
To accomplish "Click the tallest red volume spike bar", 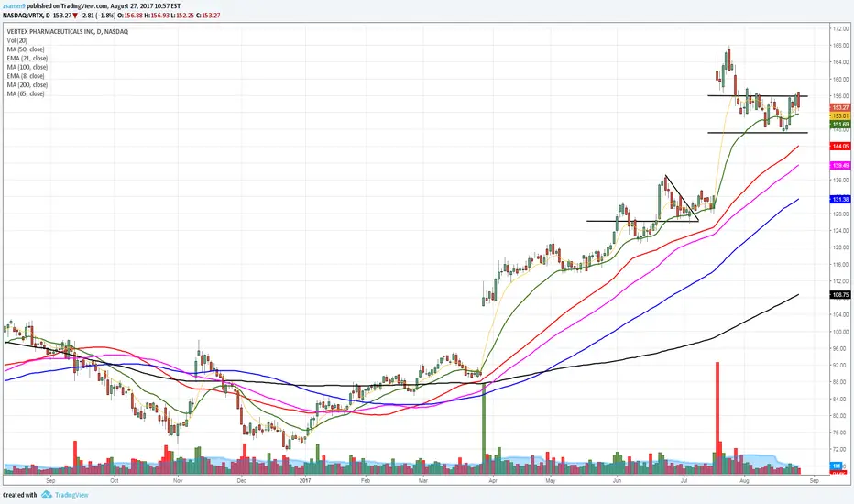I will coord(717,417).
